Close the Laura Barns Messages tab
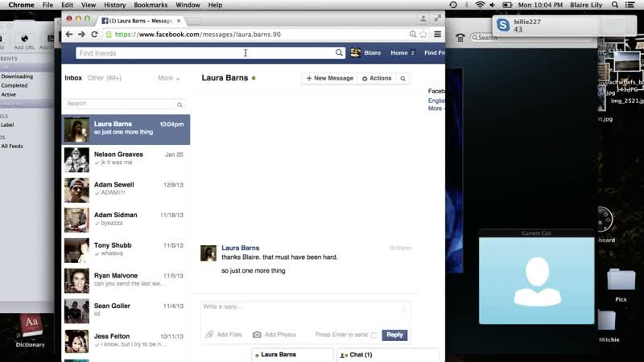 click(179, 21)
